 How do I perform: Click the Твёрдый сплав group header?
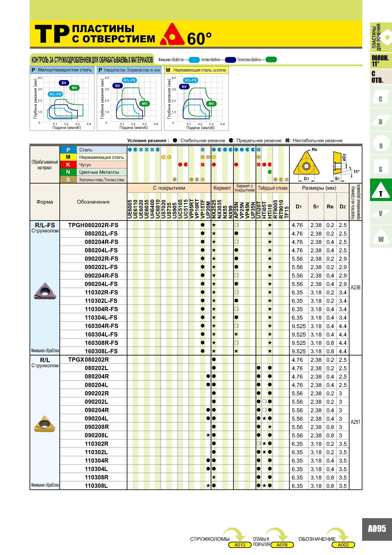click(273, 188)
